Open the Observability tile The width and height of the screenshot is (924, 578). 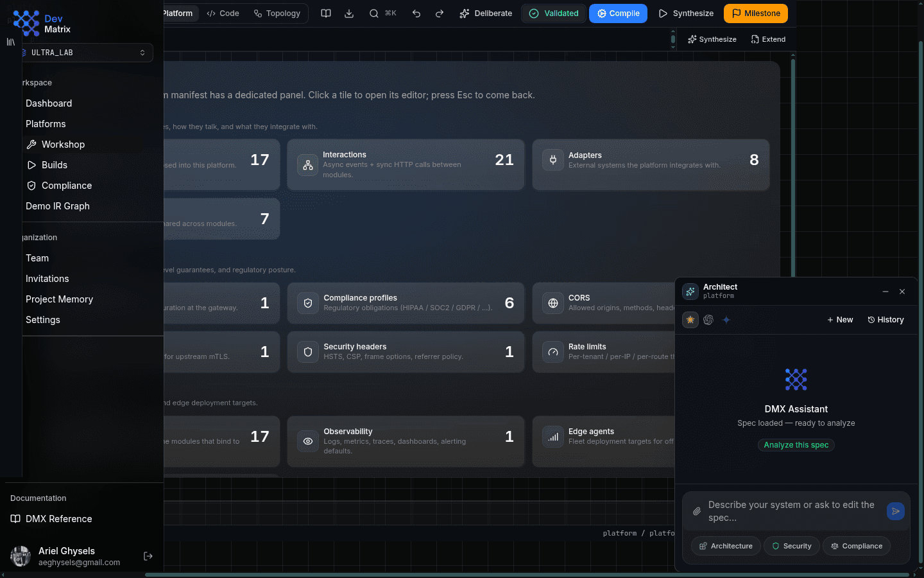point(406,441)
